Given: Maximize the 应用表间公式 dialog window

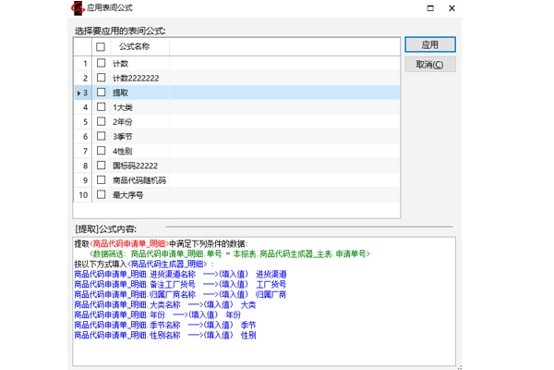Looking at the screenshot, I should point(430,8).
